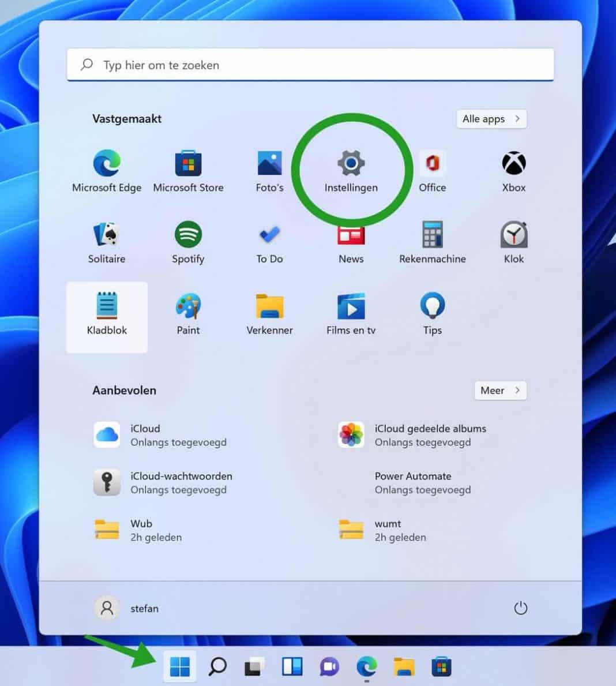The height and width of the screenshot is (686, 616).
Task: Launch Solitaire
Action: click(x=107, y=242)
